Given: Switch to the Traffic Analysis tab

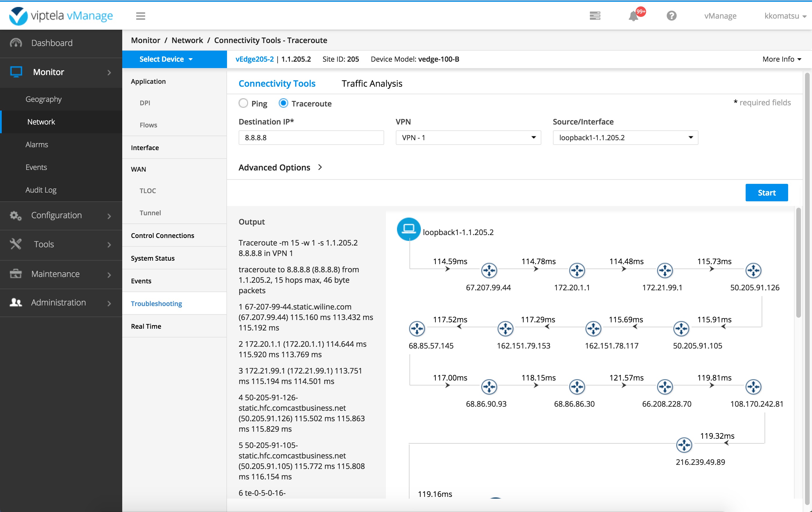Looking at the screenshot, I should pos(372,83).
